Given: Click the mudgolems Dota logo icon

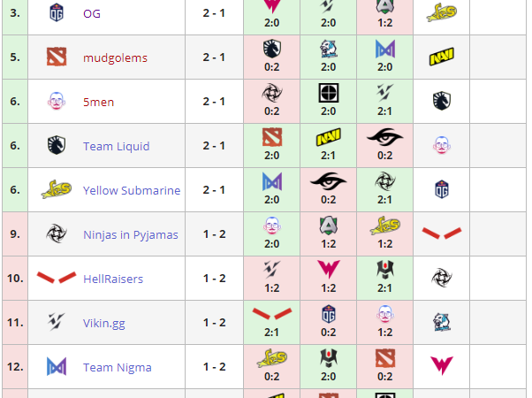Looking at the screenshot, I should 57,57.
